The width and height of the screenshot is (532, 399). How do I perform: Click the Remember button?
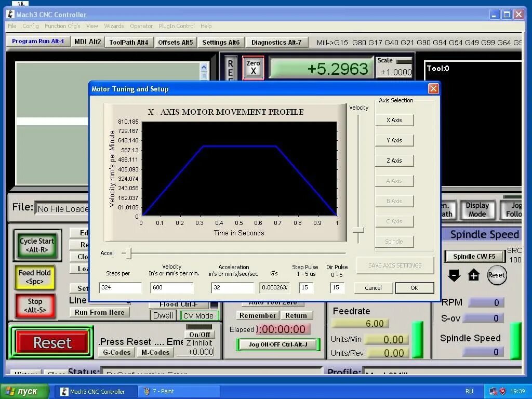click(258, 315)
